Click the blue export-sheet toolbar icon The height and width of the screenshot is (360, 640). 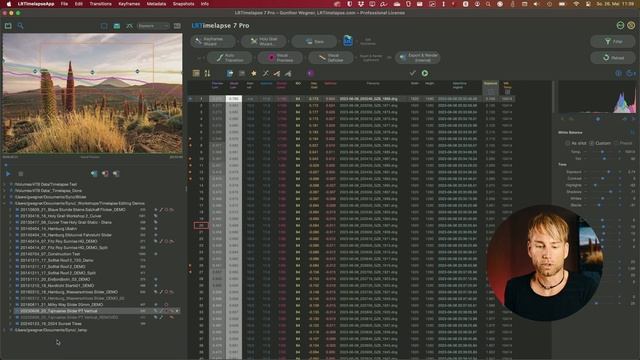pos(230,73)
